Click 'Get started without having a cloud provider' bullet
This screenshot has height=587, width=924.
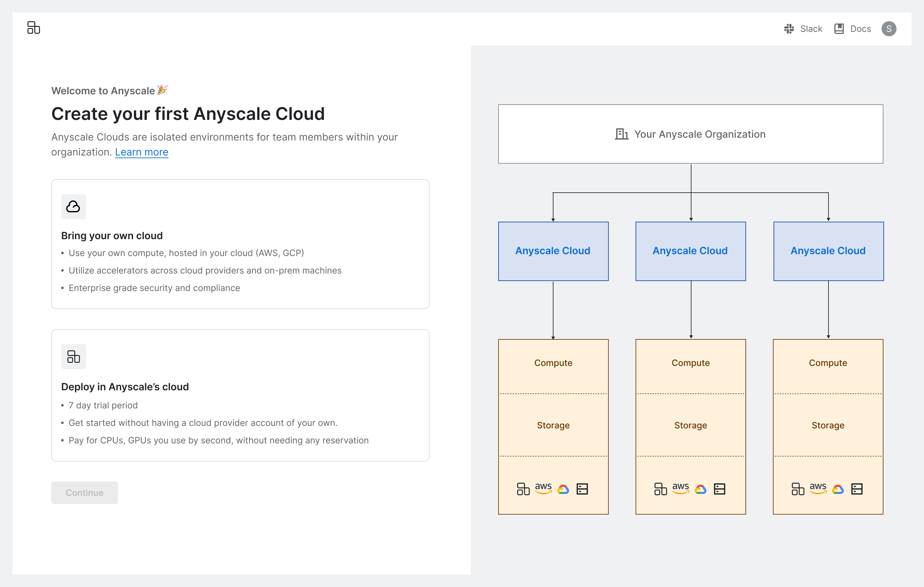(x=203, y=423)
